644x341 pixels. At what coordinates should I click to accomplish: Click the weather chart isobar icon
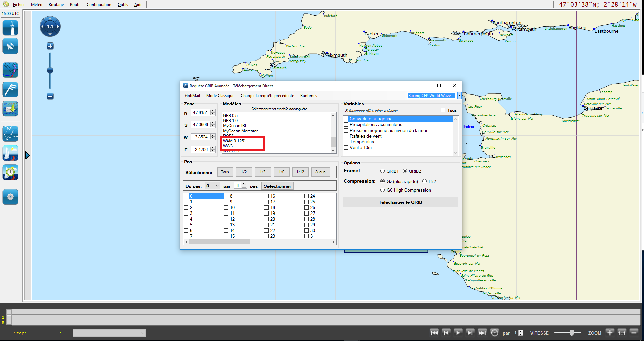coord(10,70)
